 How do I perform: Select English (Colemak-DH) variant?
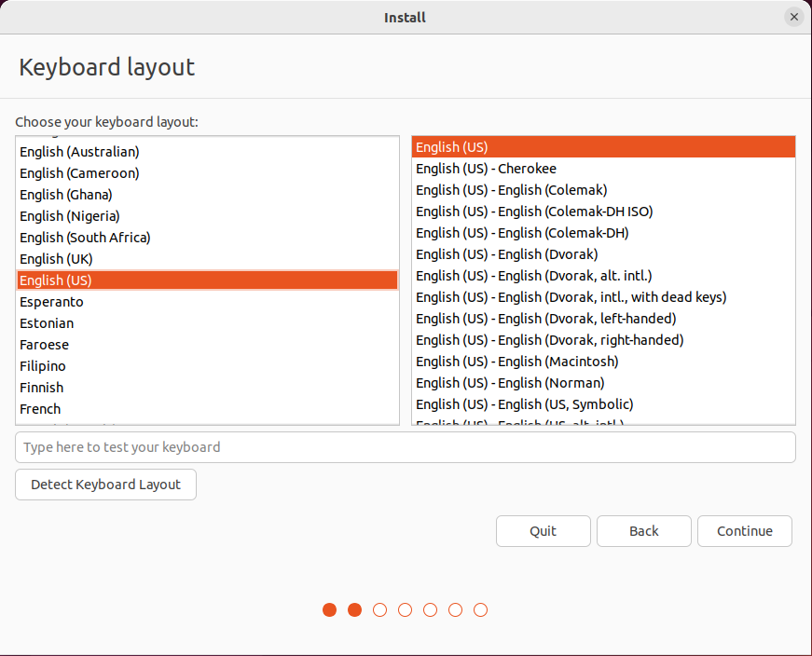click(x=603, y=233)
